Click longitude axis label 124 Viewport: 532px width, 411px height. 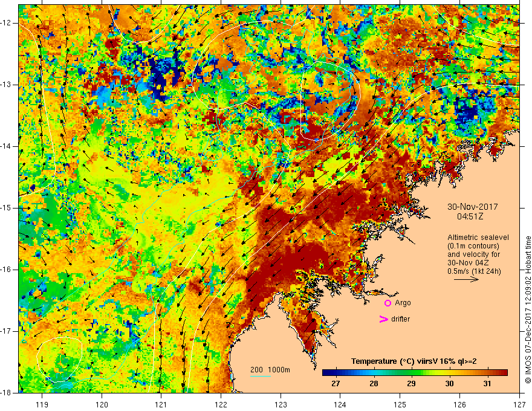point(340,404)
